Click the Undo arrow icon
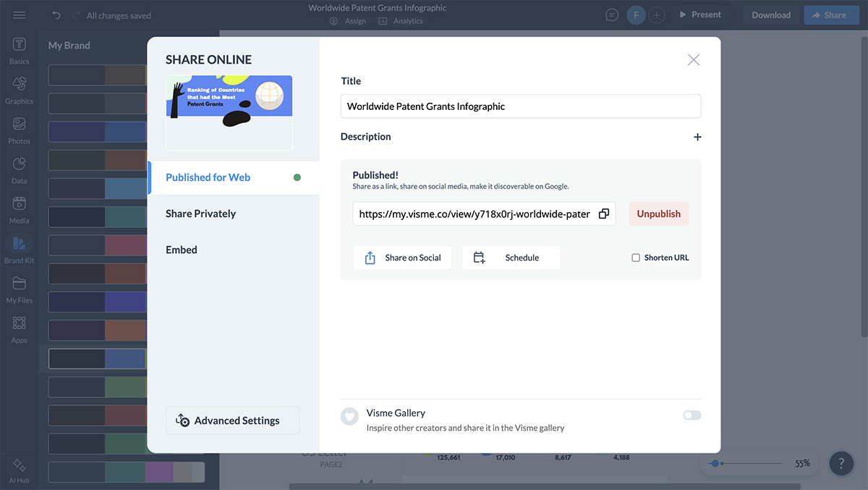The image size is (868, 490). click(x=56, y=14)
